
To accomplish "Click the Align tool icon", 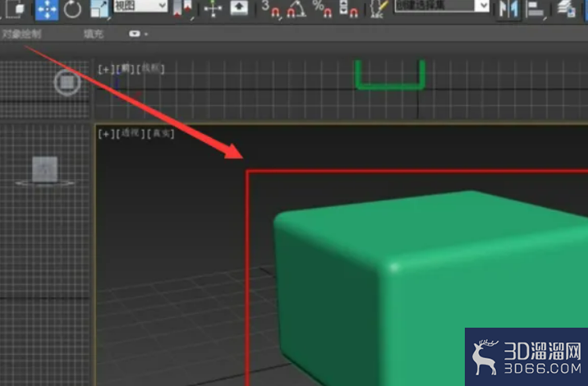I will (x=535, y=9).
